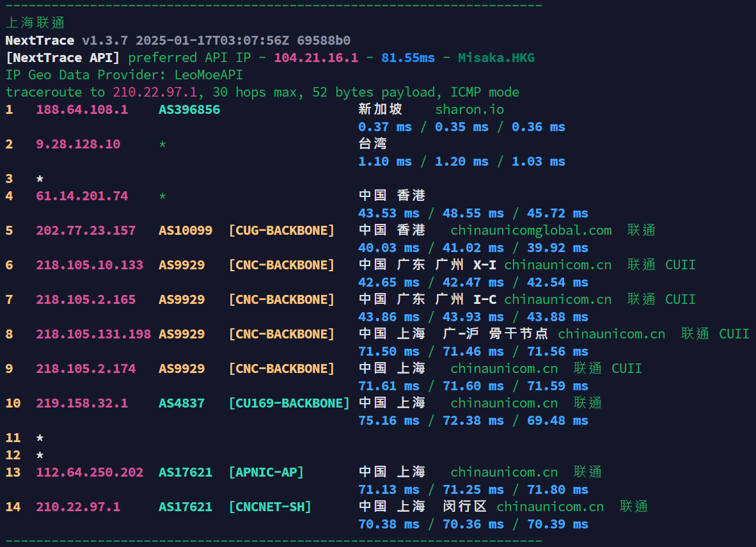Click chinaunicomglobal.com domain
Screen dimensions: 756x547
tap(531, 230)
